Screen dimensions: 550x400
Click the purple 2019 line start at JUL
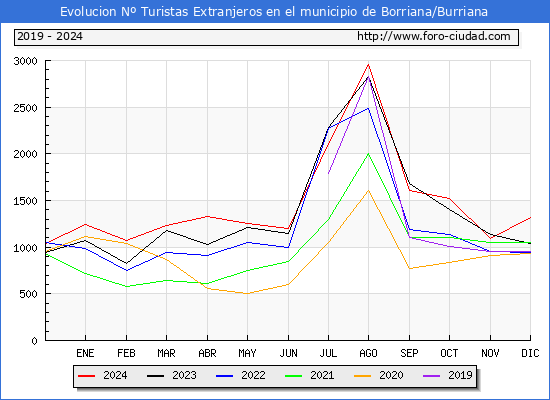click(328, 173)
